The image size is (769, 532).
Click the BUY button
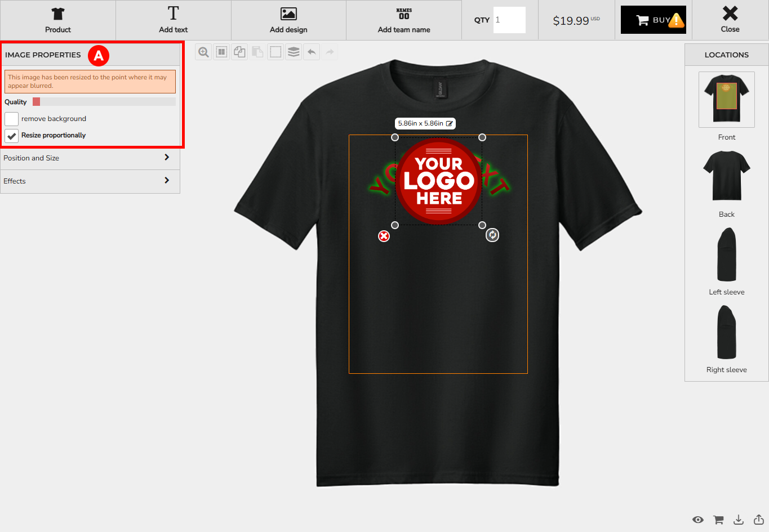(x=654, y=20)
